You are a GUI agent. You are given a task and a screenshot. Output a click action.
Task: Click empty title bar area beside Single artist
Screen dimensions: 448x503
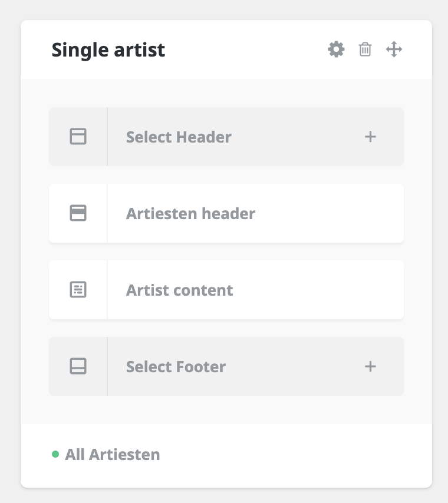coord(246,49)
